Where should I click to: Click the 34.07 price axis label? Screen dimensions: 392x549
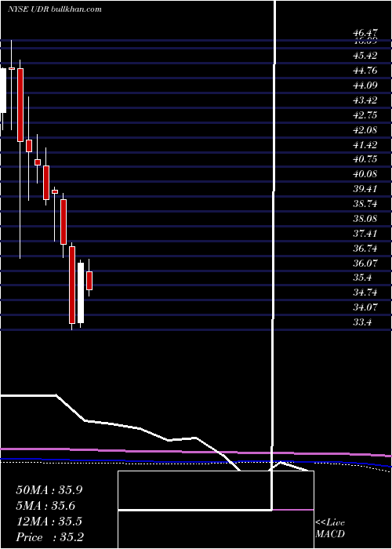coord(365,307)
